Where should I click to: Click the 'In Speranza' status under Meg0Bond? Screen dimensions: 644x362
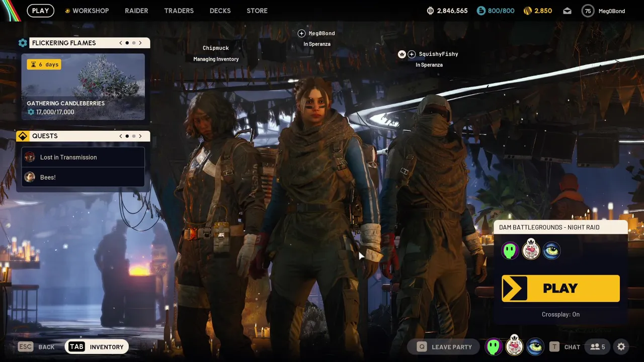tap(317, 44)
